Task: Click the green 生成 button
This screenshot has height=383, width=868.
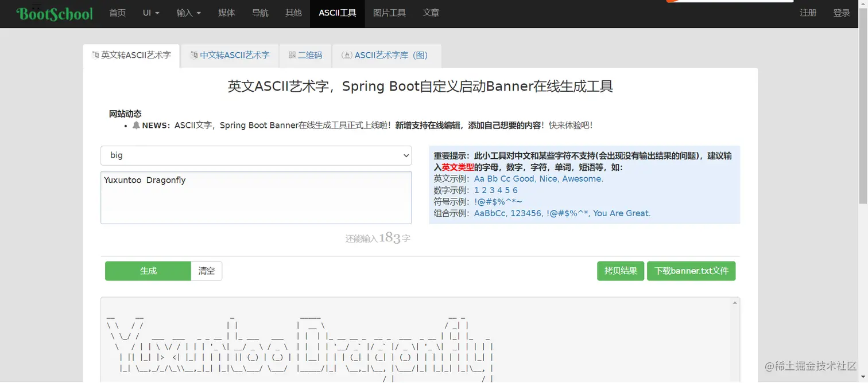Action: pos(148,271)
